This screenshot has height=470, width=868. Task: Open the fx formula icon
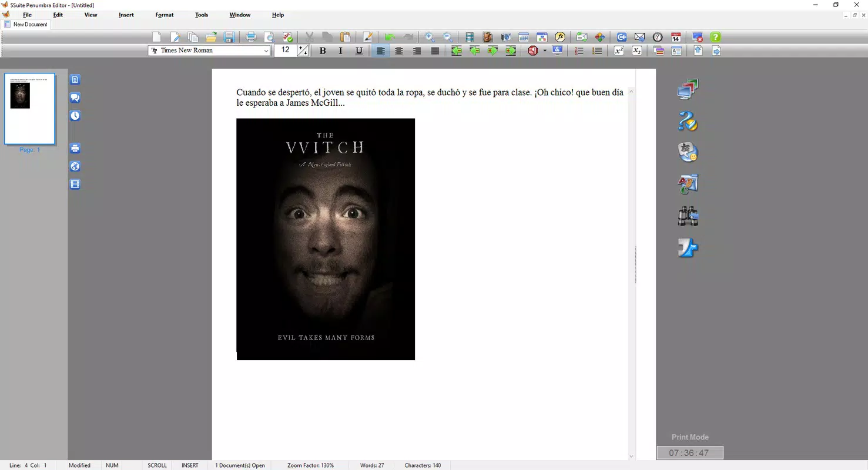point(559,37)
